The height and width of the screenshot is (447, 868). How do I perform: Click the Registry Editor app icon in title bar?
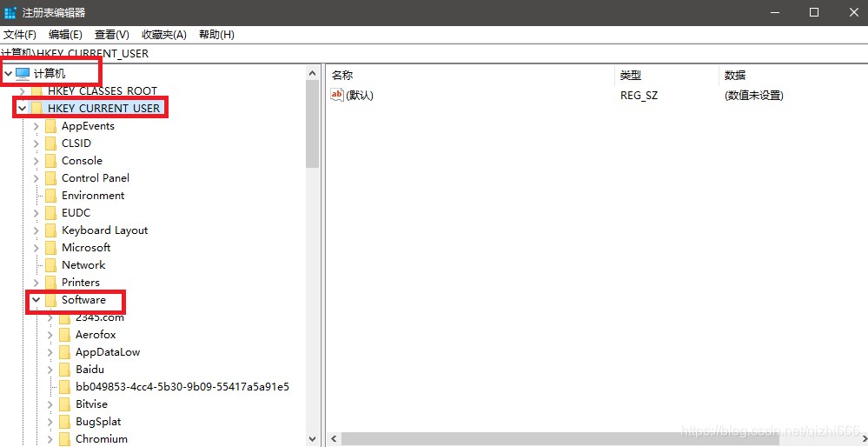pyautogui.click(x=10, y=12)
